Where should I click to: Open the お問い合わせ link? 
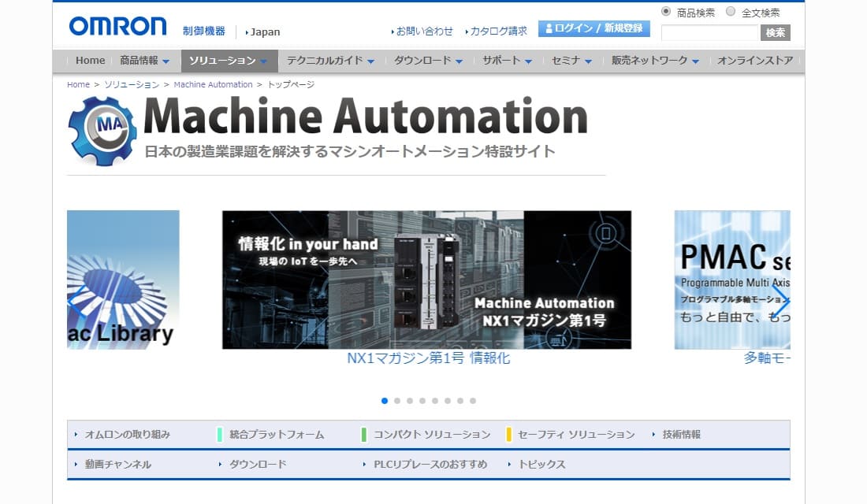(x=422, y=31)
